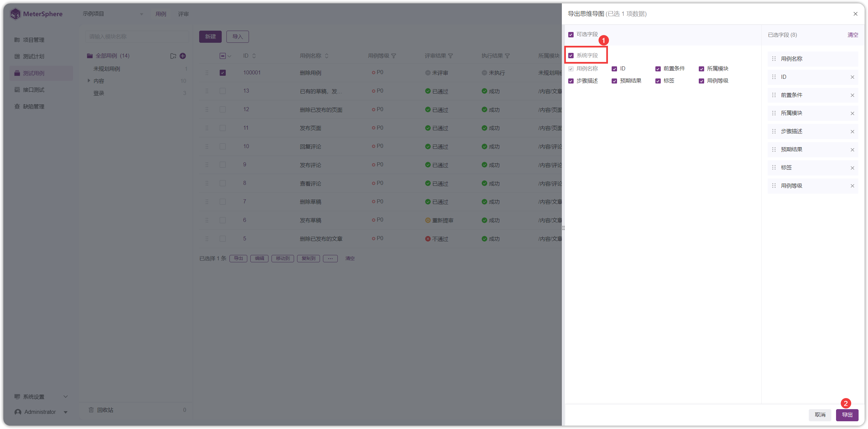The height and width of the screenshot is (429, 868).
Task: Remove 所属模块 from selected fields
Action: coord(852,113)
